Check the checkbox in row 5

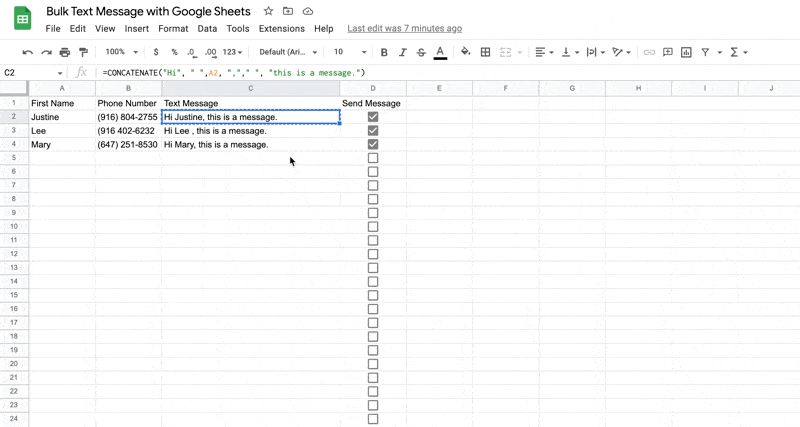[x=373, y=158]
